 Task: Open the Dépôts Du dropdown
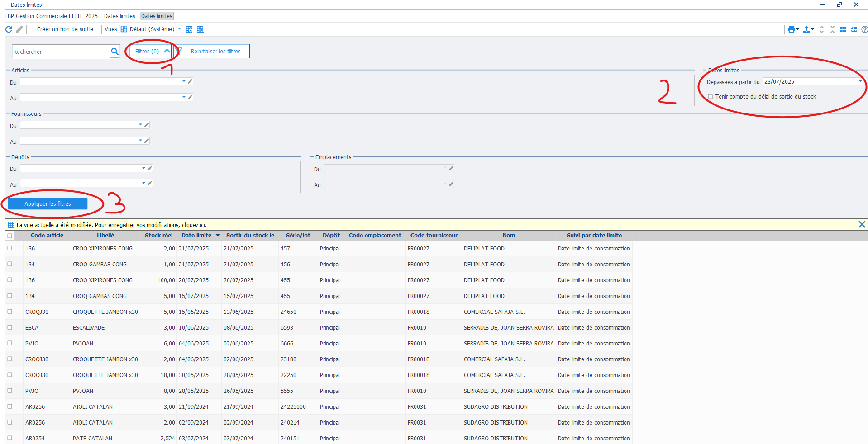[143, 168]
